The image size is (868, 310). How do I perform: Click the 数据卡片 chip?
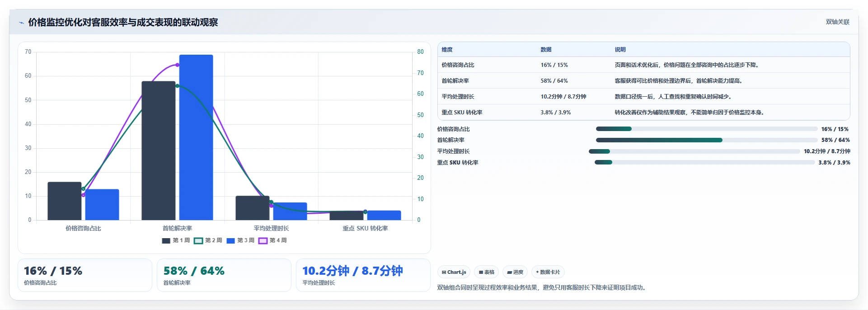(x=548, y=272)
